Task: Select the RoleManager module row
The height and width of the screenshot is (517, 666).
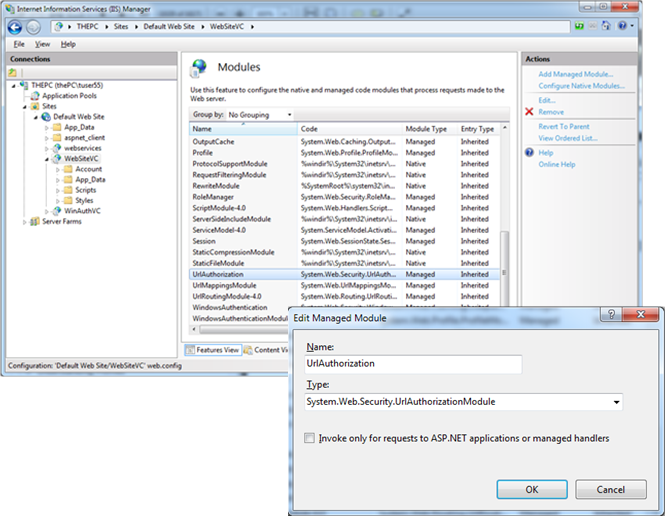Action: pyautogui.click(x=344, y=197)
